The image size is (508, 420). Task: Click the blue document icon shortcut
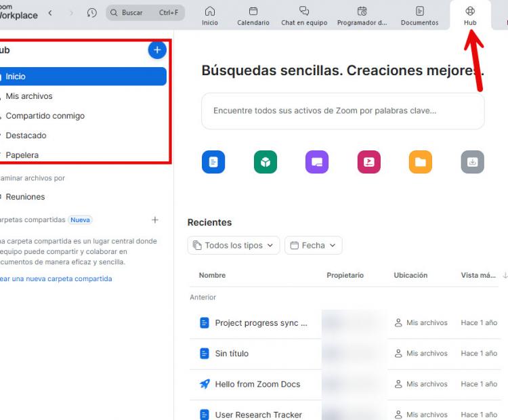click(213, 162)
